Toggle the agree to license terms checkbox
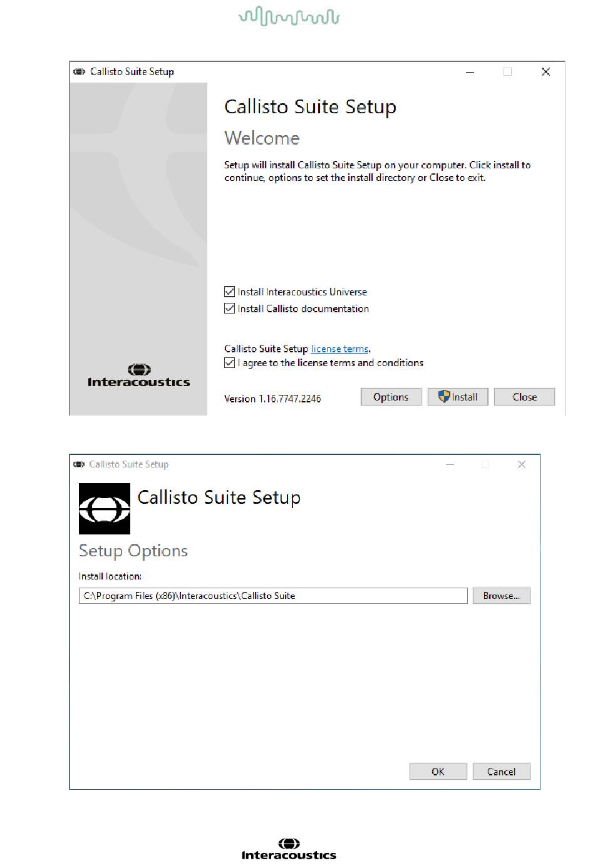 pyautogui.click(x=229, y=363)
